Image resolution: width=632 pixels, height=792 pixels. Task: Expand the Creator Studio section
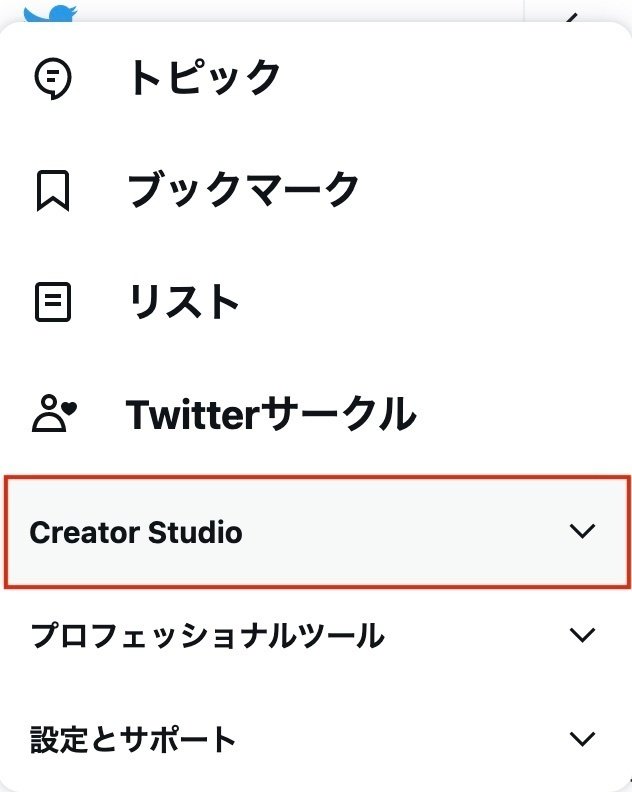tap(317, 532)
